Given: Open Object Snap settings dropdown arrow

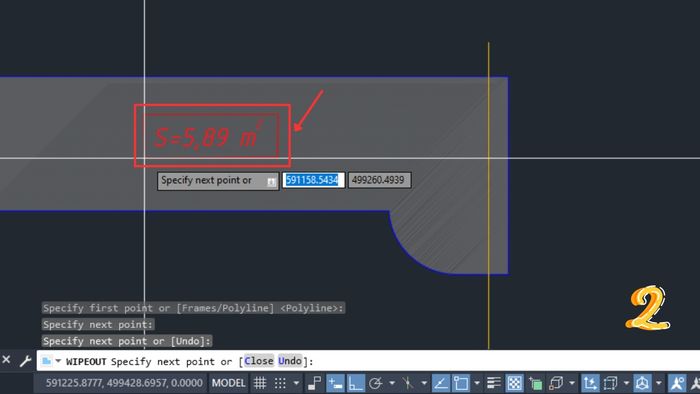Looking at the screenshot, I should click(477, 383).
